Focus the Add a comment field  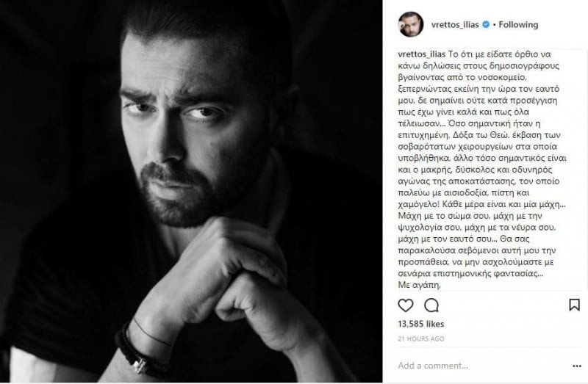pyautogui.click(x=482, y=366)
